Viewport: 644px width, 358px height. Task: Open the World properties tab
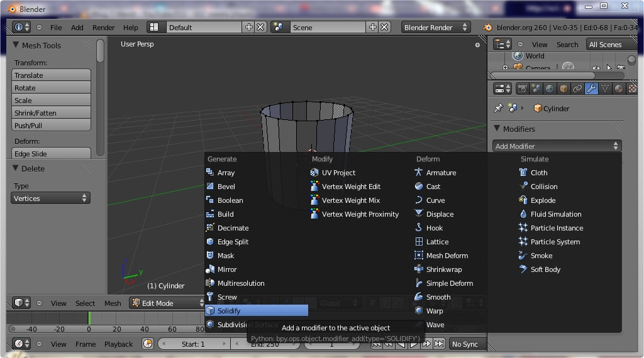(x=550, y=89)
